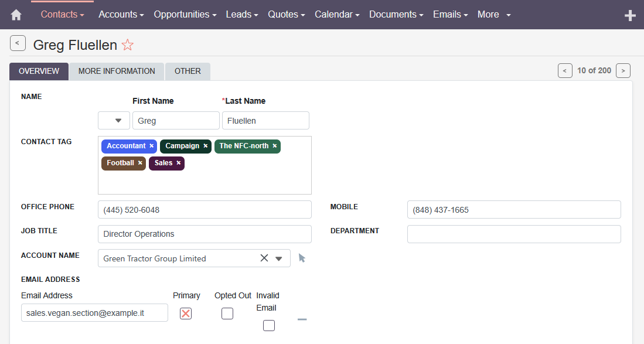Click the back arrow beside contact name
This screenshot has width=644, height=344.
(x=18, y=43)
